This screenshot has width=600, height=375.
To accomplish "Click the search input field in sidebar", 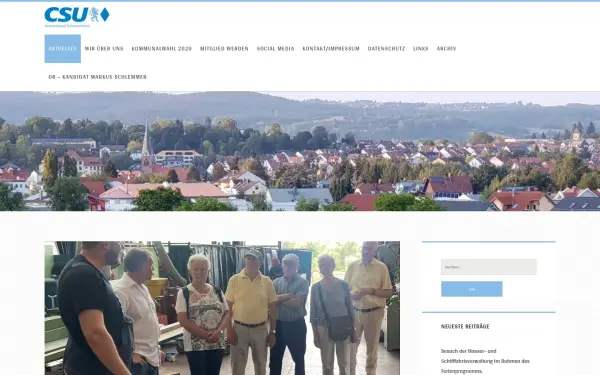I will [x=489, y=267].
